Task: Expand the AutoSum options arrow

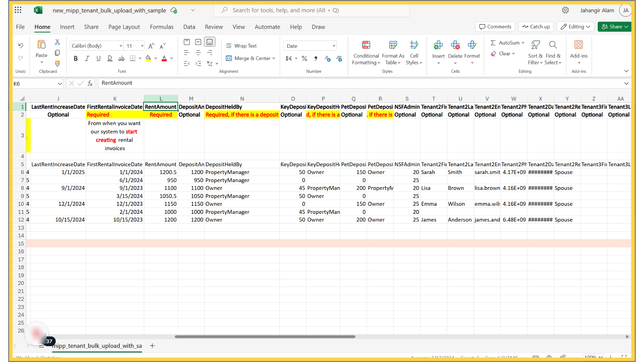Action: click(x=523, y=43)
